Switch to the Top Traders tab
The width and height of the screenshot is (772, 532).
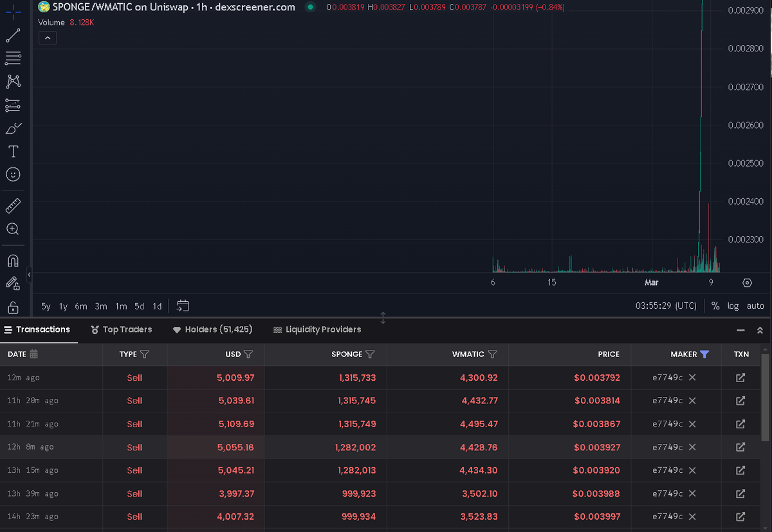(122, 329)
